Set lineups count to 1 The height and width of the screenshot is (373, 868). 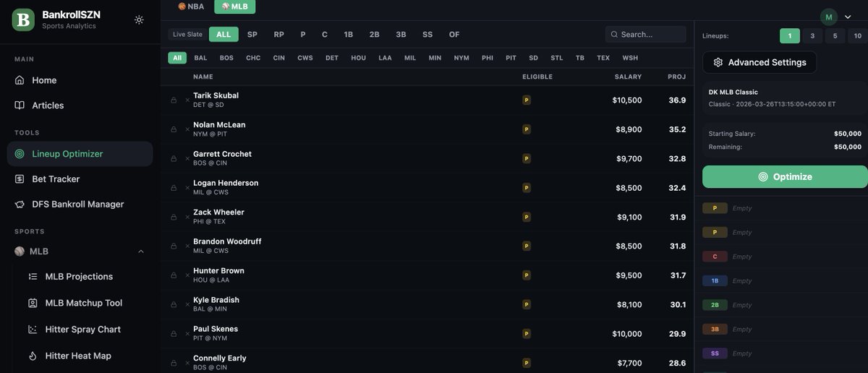pos(790,35)
